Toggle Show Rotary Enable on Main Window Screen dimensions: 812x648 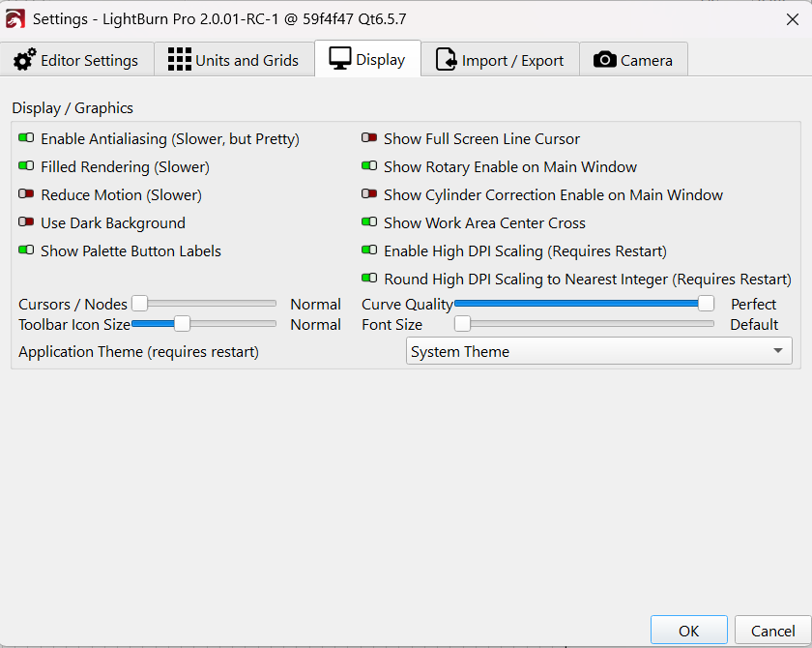coord(369,165)
